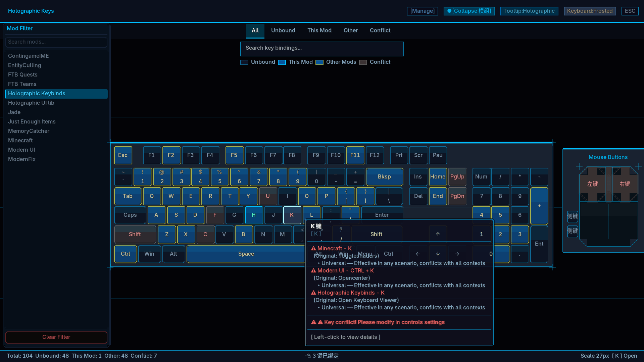Click the Esc key on virtual keyboard
Screen dimensions: 644x362
[123, 155]
